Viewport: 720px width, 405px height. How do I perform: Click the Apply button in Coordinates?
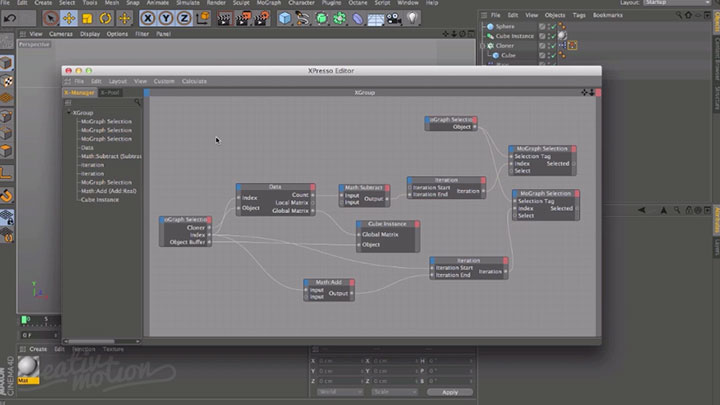tap(450, 392)
